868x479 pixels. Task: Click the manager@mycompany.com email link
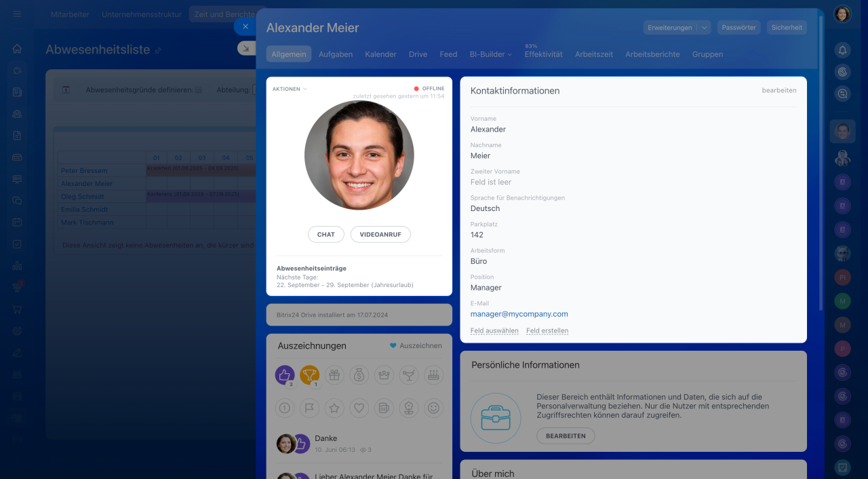[x=519, y=314]
